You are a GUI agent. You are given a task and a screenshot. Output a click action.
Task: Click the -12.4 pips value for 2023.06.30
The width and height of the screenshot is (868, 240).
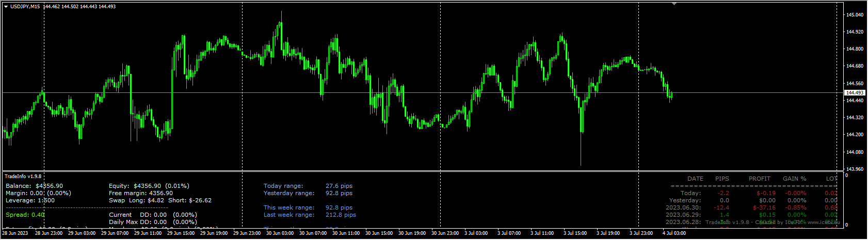coord(721,207)
